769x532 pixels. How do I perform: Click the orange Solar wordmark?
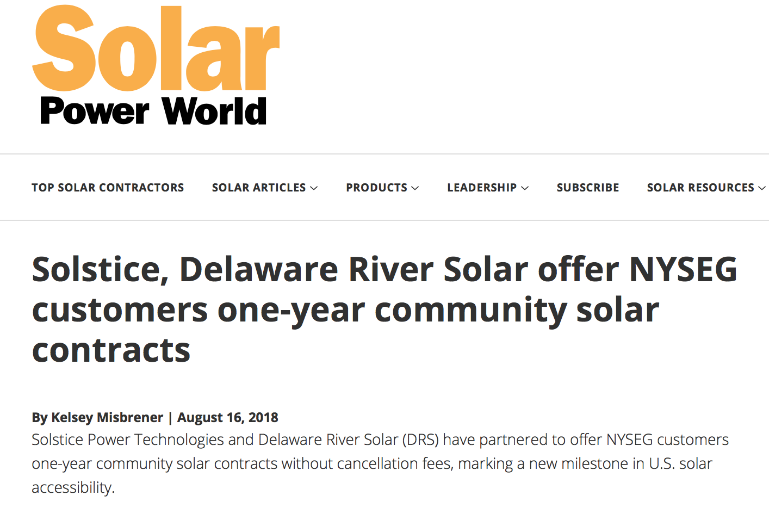click(156, 49)
